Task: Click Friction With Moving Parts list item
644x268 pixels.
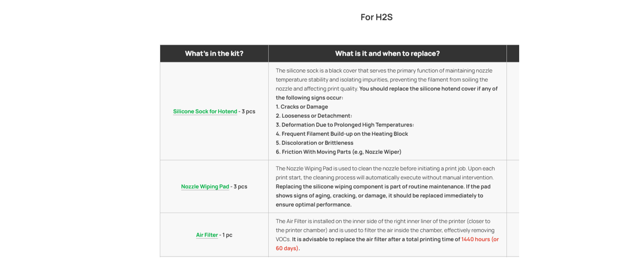Action: pos(338,152)
